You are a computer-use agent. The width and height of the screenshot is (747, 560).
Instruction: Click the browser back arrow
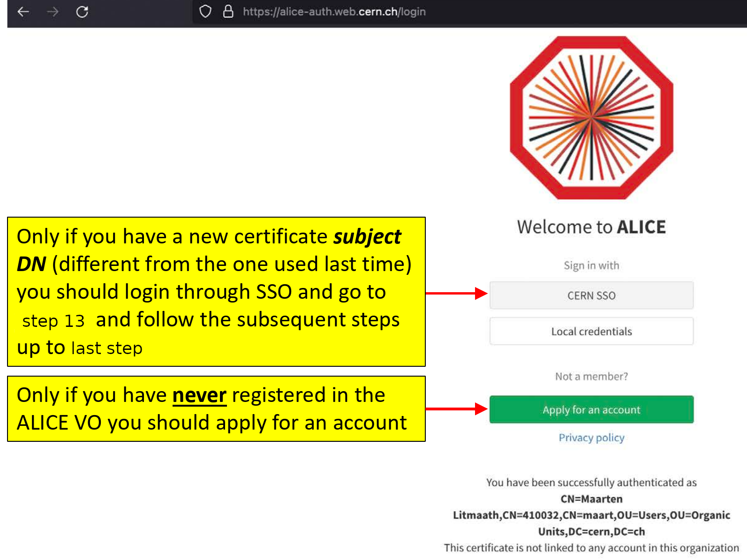pos(23,12)
